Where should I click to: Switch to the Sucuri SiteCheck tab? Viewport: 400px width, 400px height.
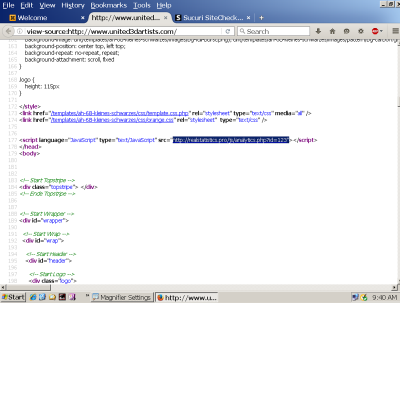213,18
